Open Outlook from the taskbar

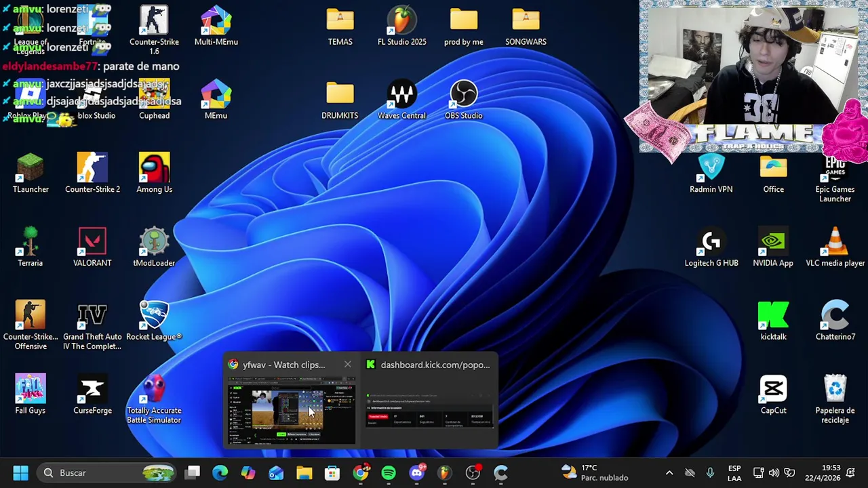276,473
